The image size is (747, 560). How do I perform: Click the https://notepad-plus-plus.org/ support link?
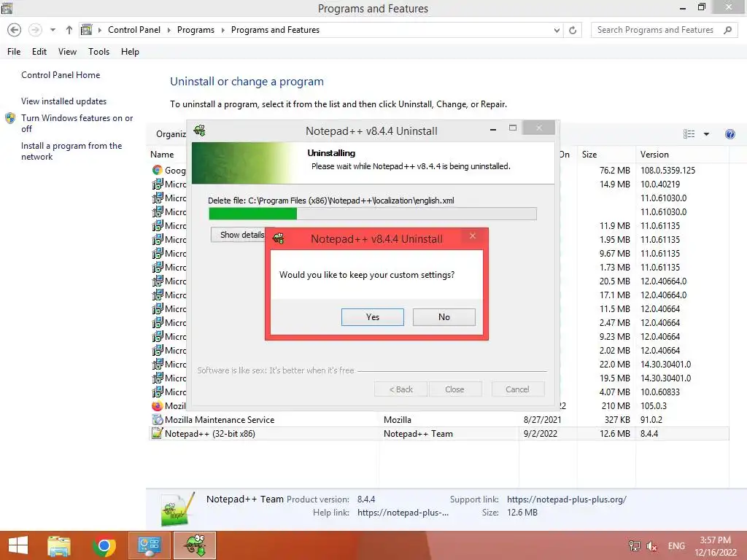coord(566,499)
